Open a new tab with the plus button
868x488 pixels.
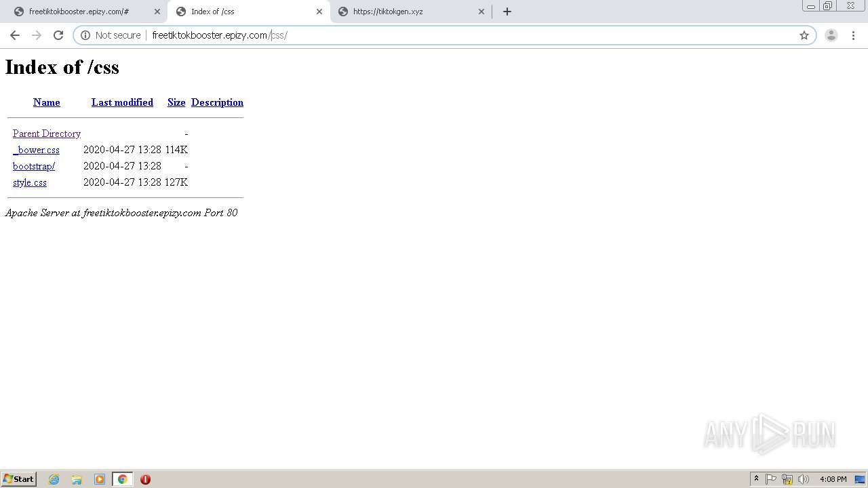pos(507,12)
